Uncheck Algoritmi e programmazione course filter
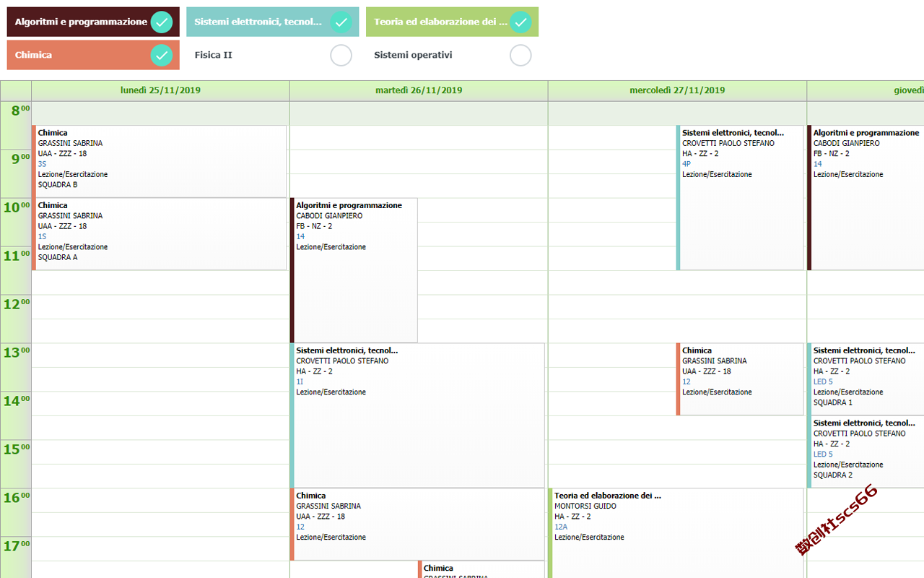 (x=162, y=22)
